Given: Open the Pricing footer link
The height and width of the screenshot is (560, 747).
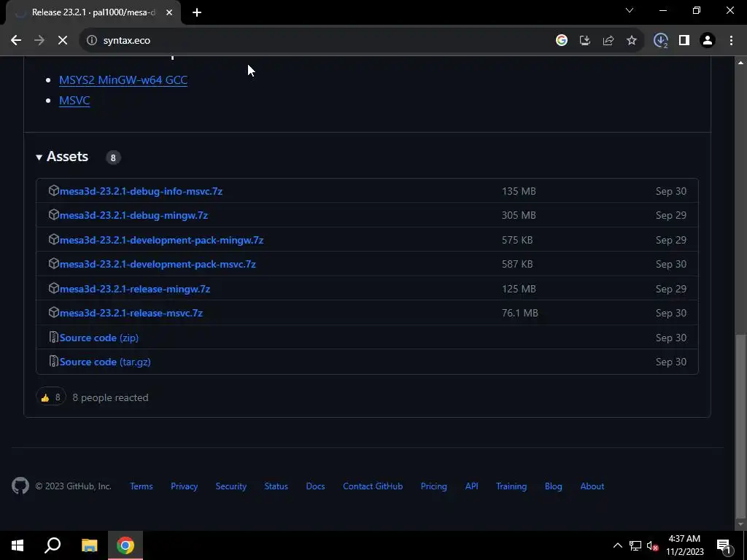Looking at the screenshot, I should (x=434, y=486).
